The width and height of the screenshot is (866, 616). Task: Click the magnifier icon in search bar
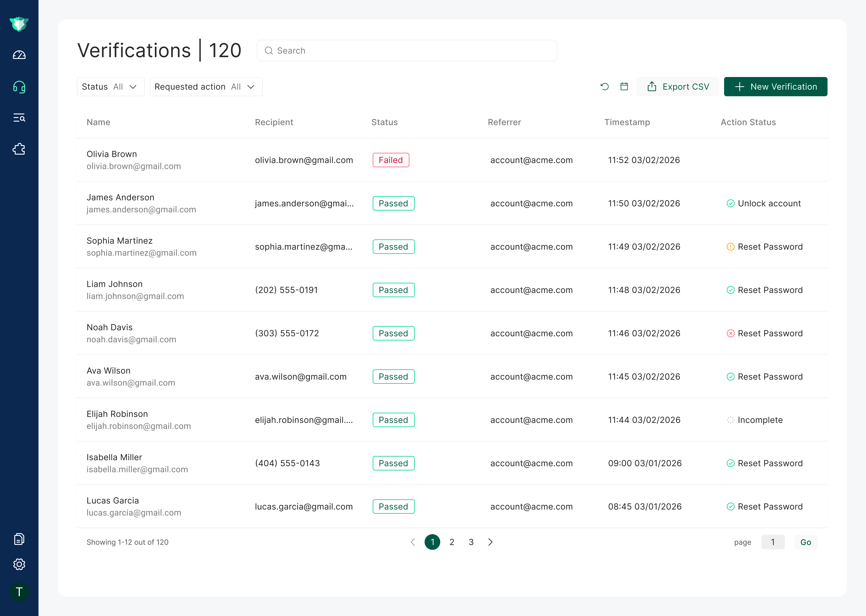[x=269, y=50]
